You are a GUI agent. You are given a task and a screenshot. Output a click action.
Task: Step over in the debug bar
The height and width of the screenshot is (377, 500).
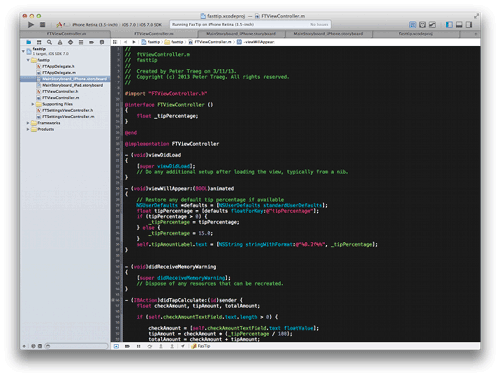click(150, 346)
